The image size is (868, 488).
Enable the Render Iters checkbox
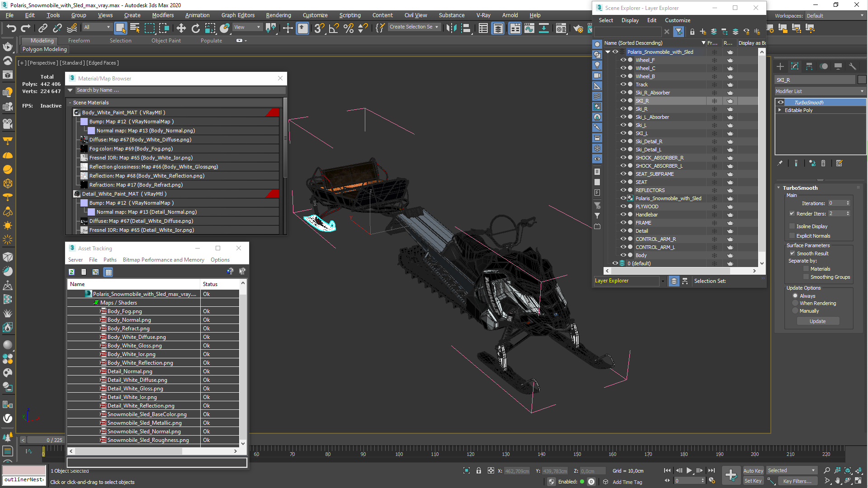[792, 214]
